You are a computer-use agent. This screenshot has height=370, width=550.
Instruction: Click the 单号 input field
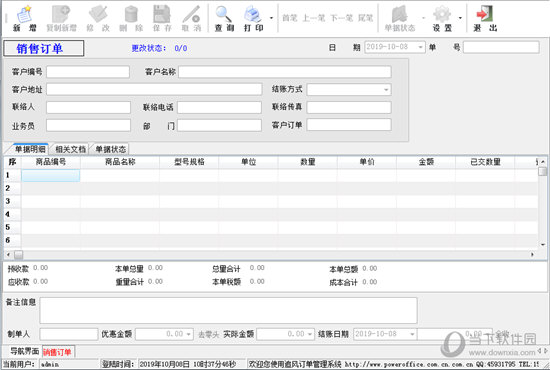(x=501, y=47)
